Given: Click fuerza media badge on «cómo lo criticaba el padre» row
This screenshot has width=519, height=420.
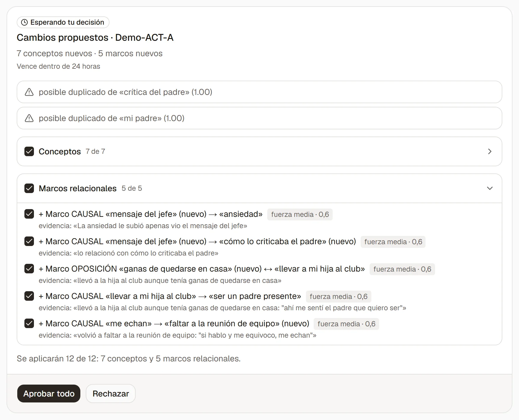Looking at the screenshot, I should 393,242.
